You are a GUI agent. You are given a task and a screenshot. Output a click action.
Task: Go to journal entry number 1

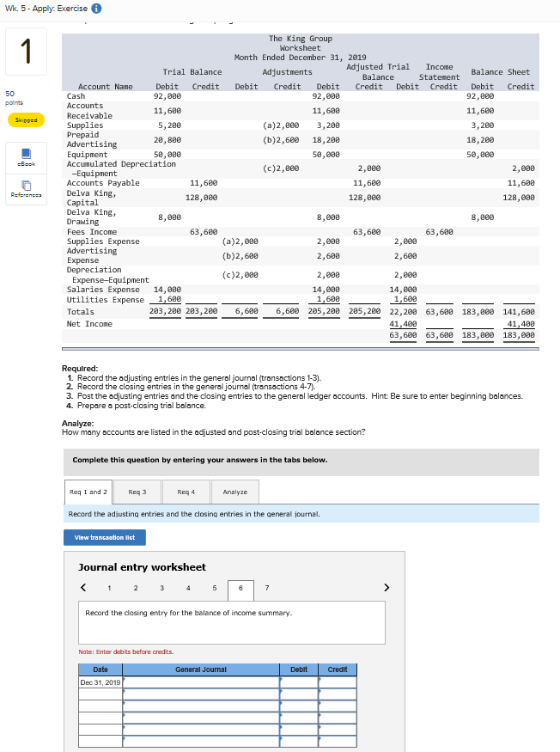pyautogui.click(x=109, y=588)
